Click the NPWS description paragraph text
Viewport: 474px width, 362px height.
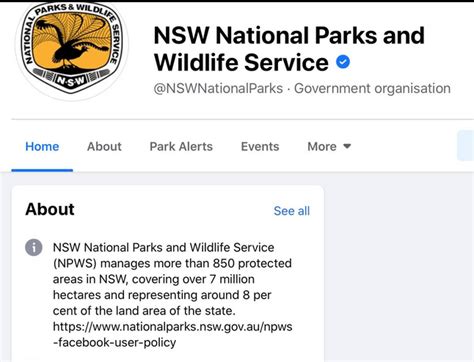point(172,279)
